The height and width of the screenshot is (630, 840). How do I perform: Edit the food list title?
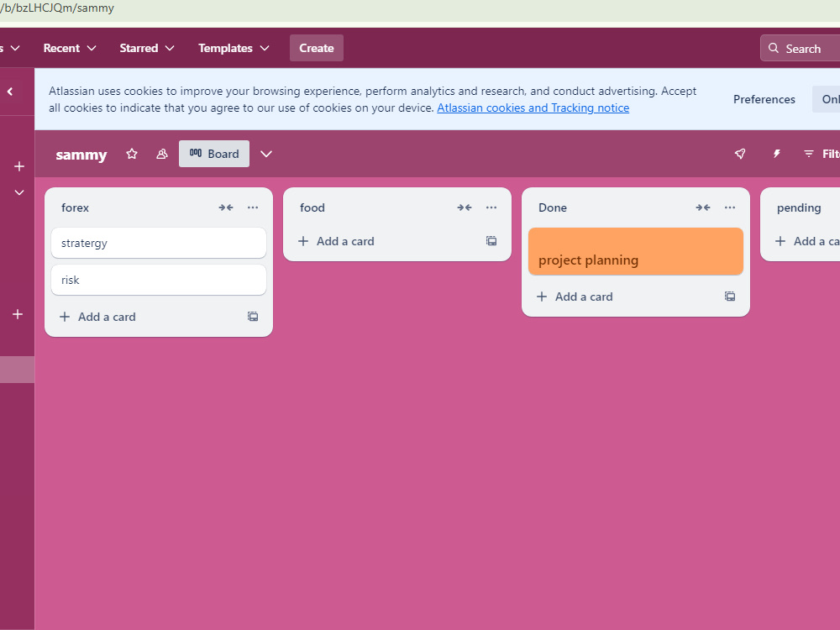pos(312,207)
